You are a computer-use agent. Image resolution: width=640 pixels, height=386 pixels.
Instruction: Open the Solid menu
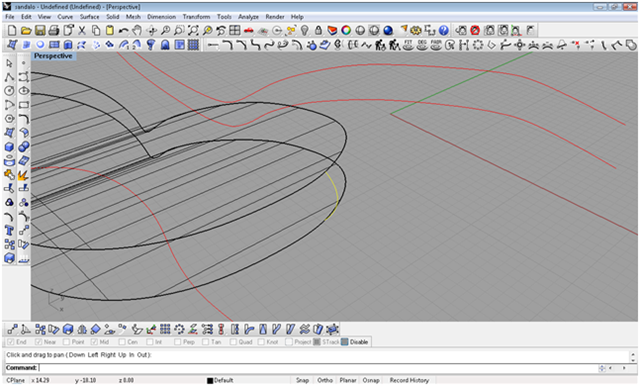(113, 17)
